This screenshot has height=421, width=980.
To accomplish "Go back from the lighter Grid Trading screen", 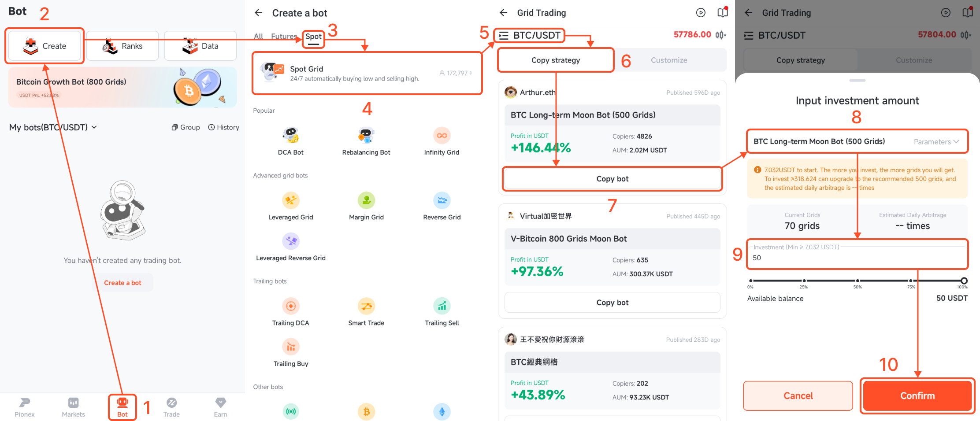I will (504, 13).
